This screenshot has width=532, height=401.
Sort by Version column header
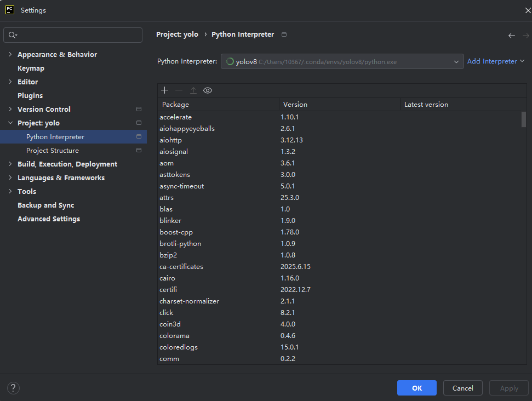tap(339, 105)
